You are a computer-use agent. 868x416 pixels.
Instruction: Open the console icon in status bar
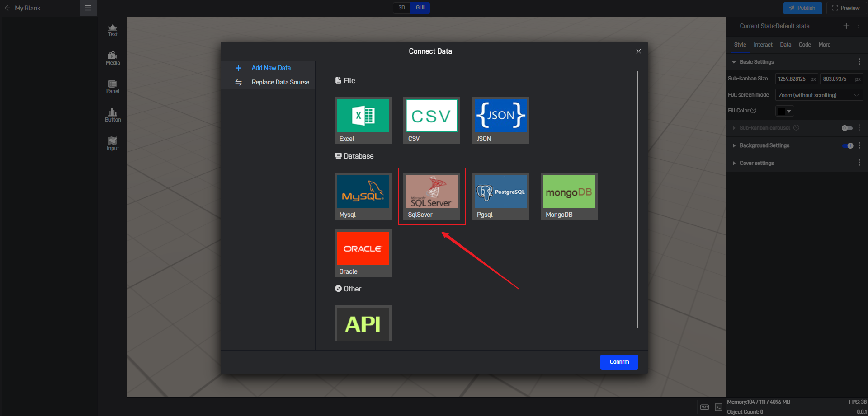click(718, 407)
